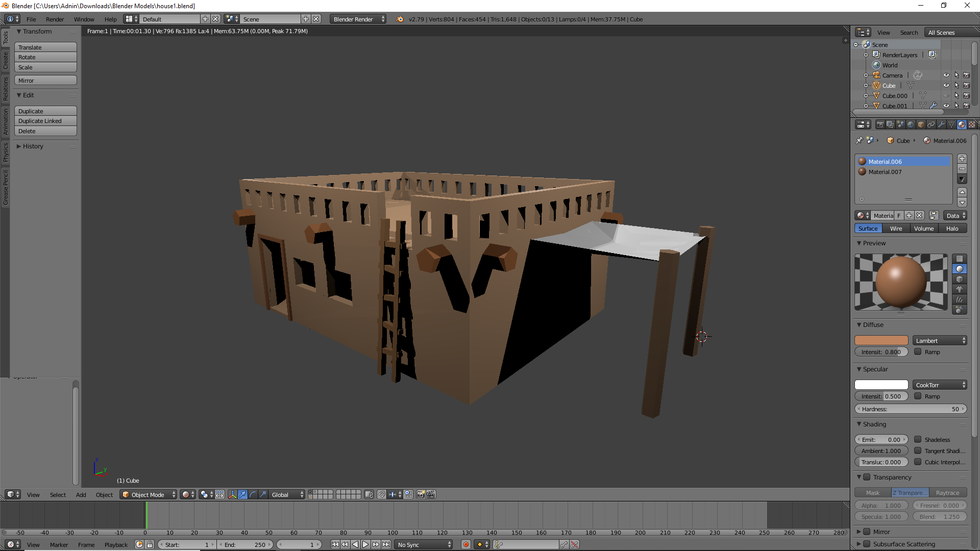Switch to the Wire preview tab
980x551 pixels.
(x=896, y=228)
